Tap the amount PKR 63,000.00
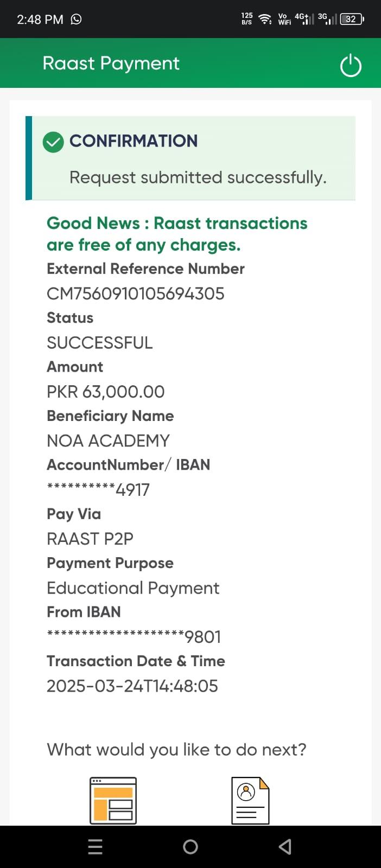Screen dimensions: 381x868 (x=105, y=392)
